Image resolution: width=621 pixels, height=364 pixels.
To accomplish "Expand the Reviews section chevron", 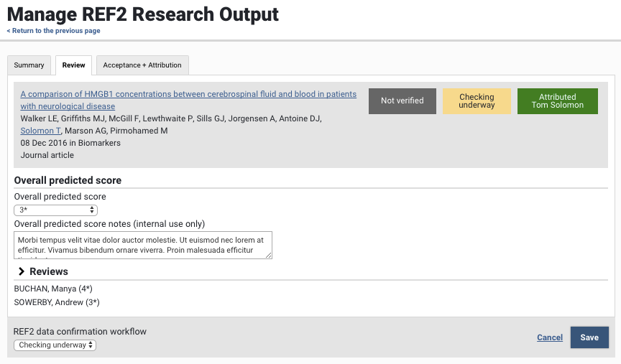I will (22, 271).
